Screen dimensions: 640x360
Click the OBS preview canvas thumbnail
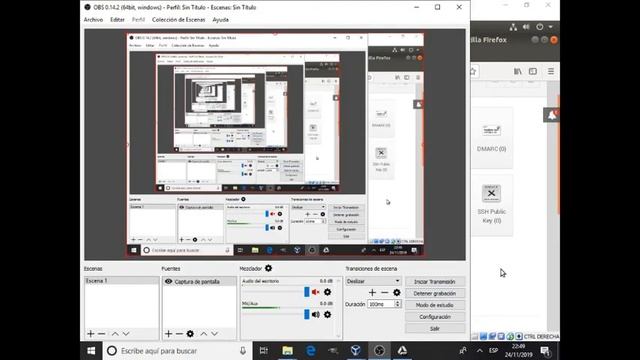coord(275,144)
